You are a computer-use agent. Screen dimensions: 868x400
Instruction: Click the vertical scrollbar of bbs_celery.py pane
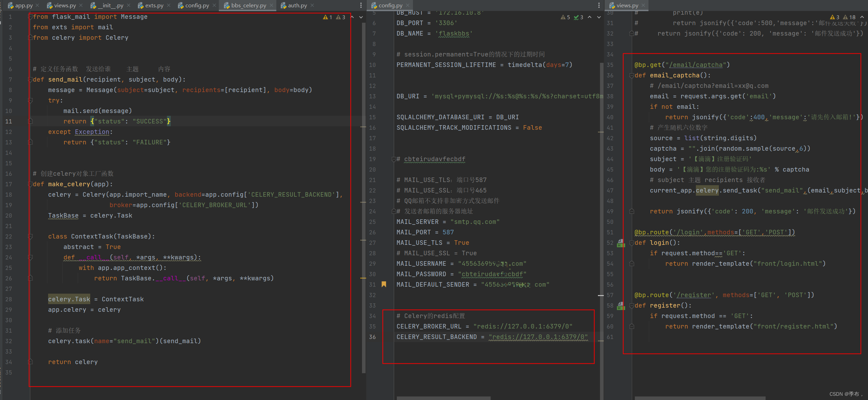coord(364,199)
